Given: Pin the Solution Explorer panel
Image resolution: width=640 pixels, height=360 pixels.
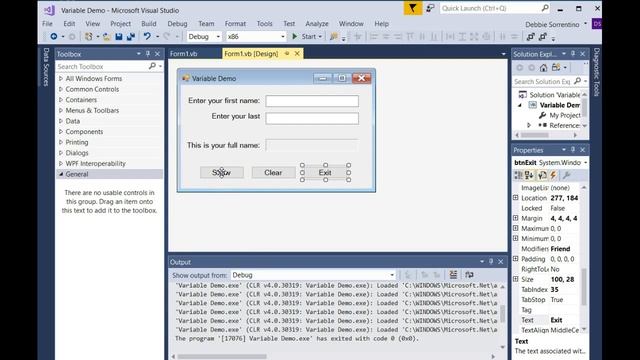Looking at the screenshot, I should click(573, 54).
